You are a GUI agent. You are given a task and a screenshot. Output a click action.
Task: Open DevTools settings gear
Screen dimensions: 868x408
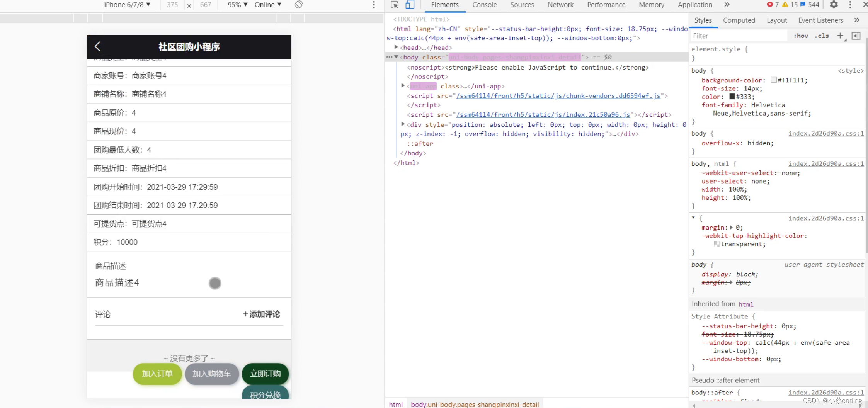834,5
